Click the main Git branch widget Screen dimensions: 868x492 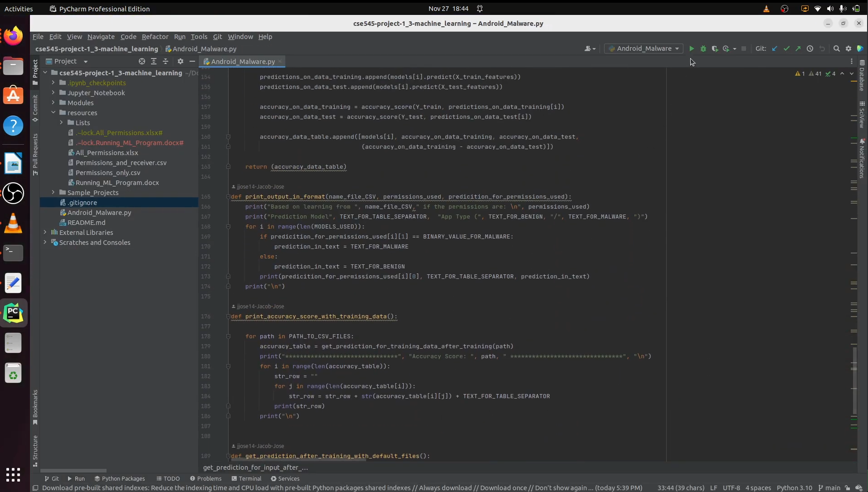829,488
